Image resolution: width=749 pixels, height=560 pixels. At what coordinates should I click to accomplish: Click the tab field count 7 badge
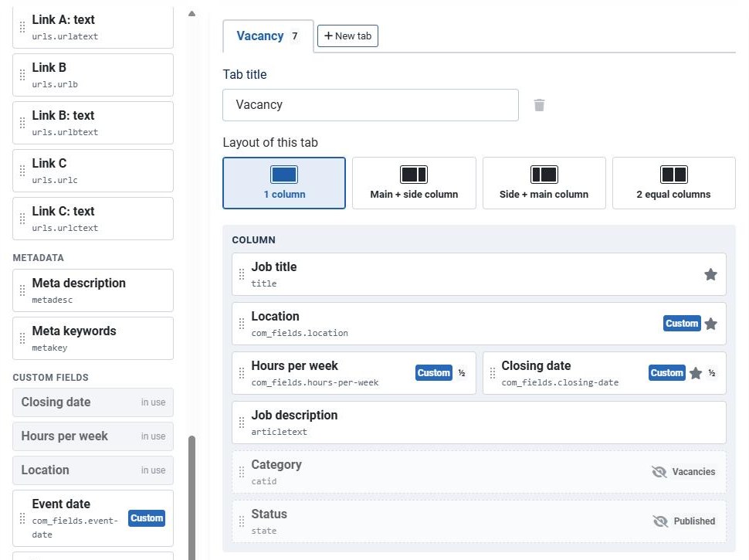click(295, 36)
